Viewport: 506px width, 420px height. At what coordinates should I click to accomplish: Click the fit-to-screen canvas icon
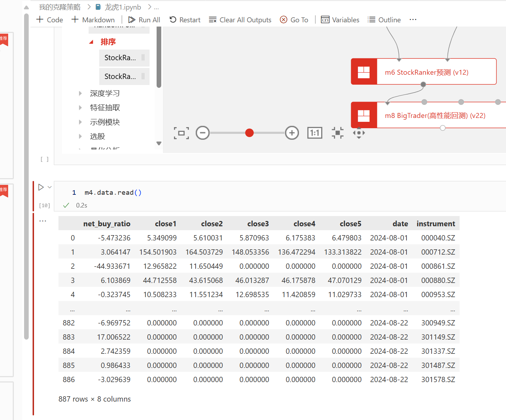181,133
